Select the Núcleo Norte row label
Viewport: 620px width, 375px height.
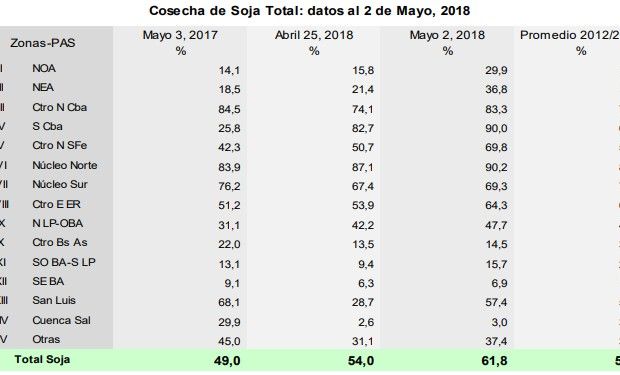coord(65,165)
